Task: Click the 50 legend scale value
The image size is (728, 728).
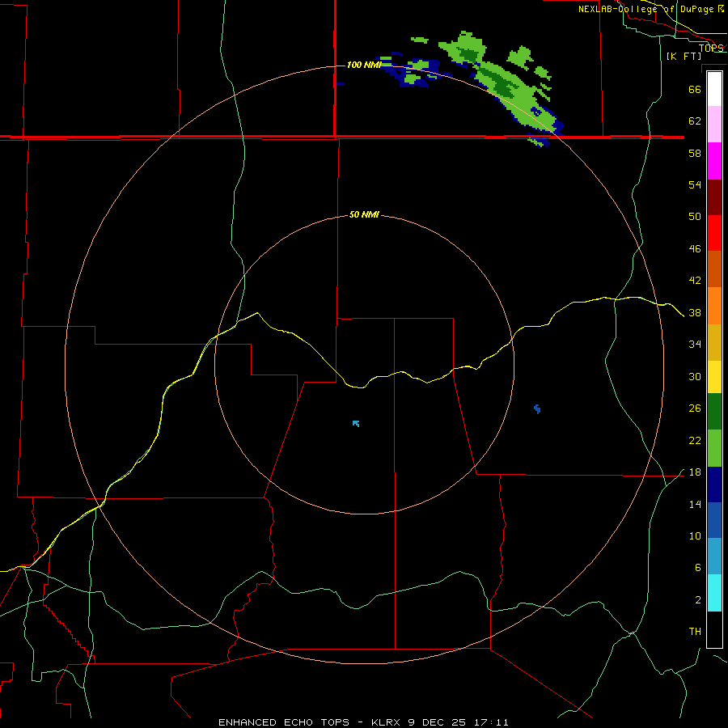Action: pos(695,216)
